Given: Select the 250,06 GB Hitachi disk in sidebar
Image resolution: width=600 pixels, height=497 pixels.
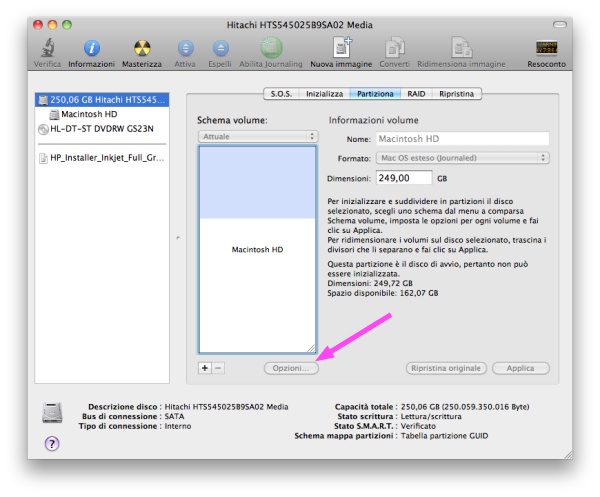Looking at the screenshot, I should (102, 100).
